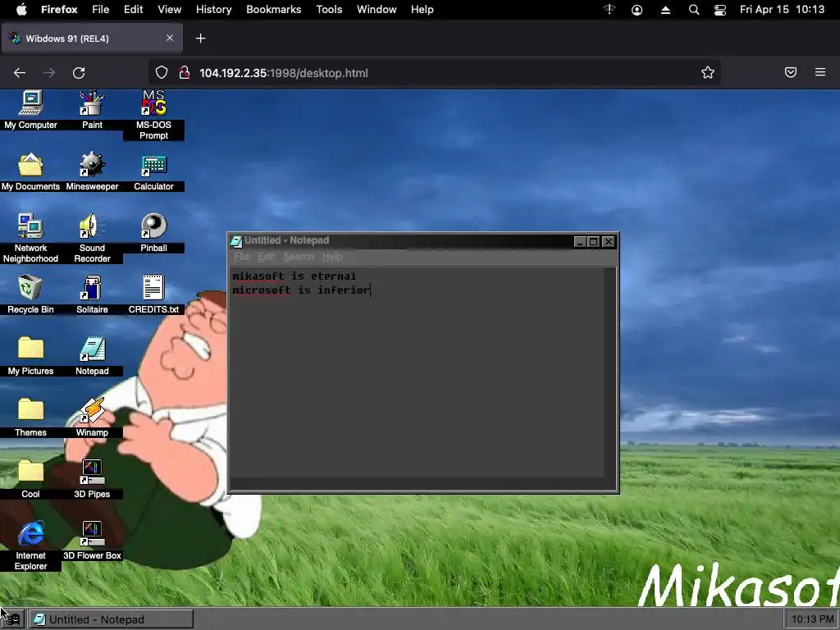Click the Notepad title bar icon
This screenshot has height=630, width=840.
click(x=236, y=241)
